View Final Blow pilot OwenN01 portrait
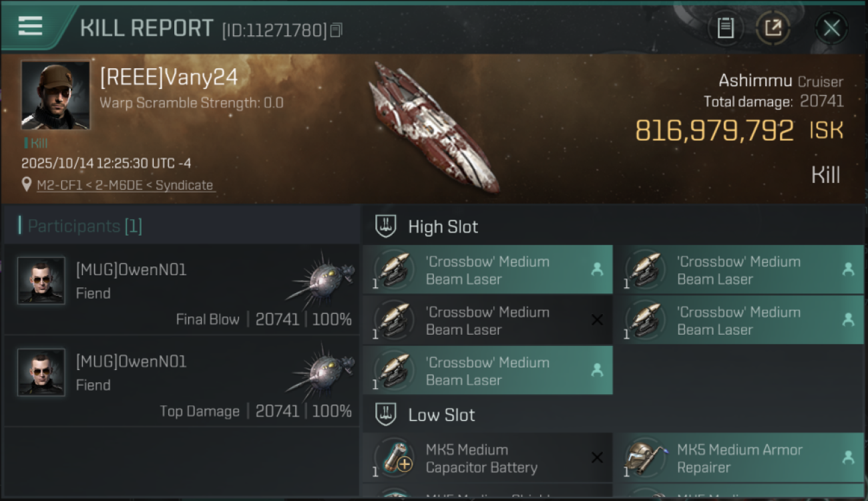Image resolution: width=868 pixels, height=501 pixels. point(41,281)
